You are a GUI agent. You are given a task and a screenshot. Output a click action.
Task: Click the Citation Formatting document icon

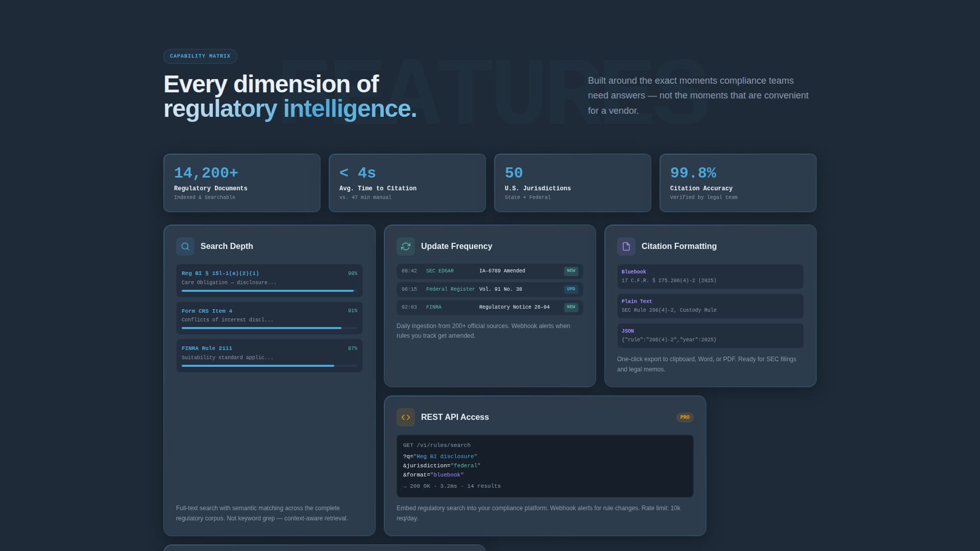626,246
